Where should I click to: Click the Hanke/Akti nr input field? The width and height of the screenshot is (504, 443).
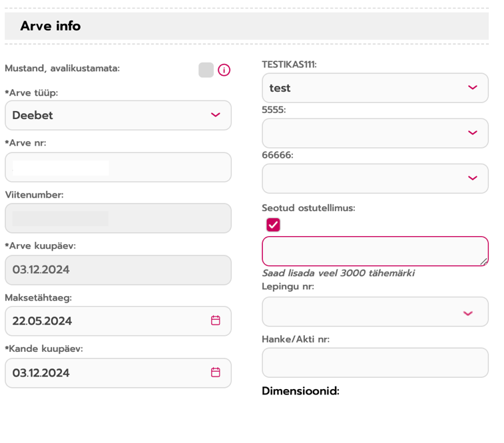click(x=375, y=363)
